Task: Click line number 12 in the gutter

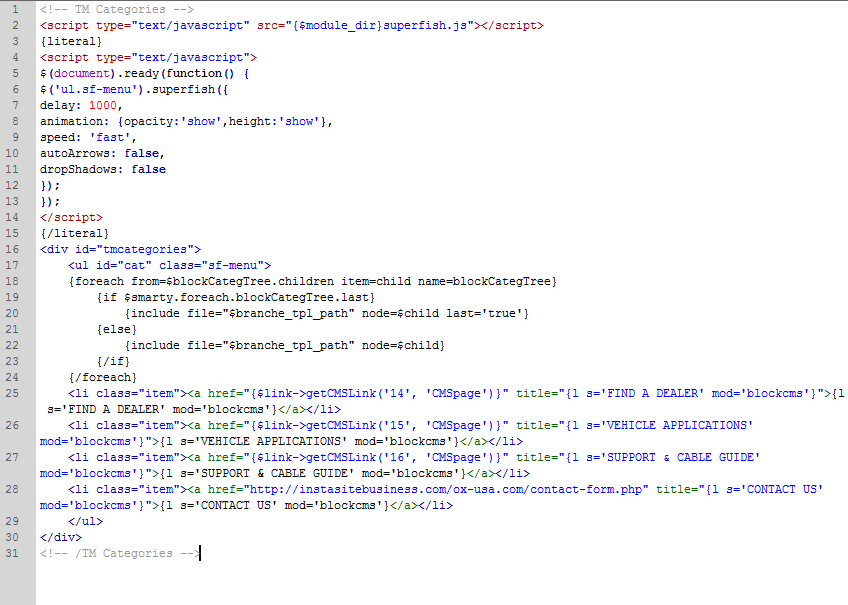Action: [12, 185]
